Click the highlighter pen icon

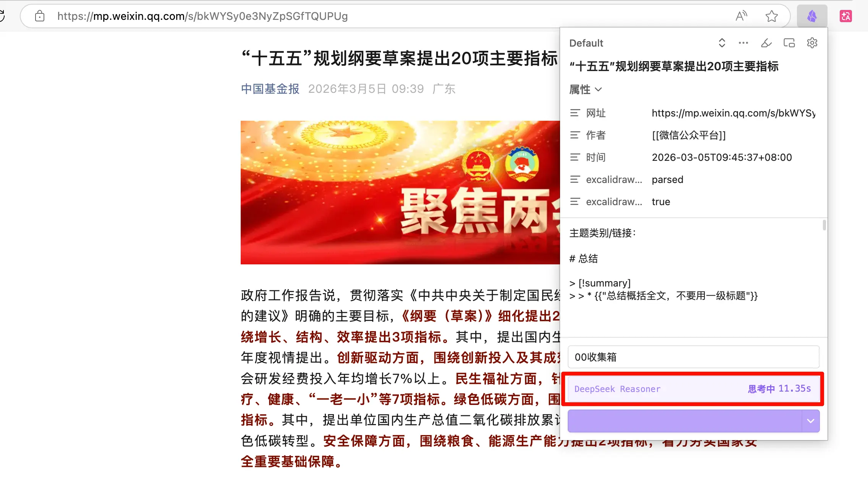(766, 43)
